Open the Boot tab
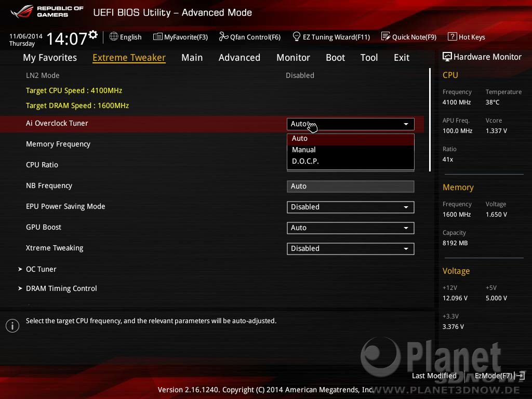The image size is (532, 399). (x=335, y=58)
